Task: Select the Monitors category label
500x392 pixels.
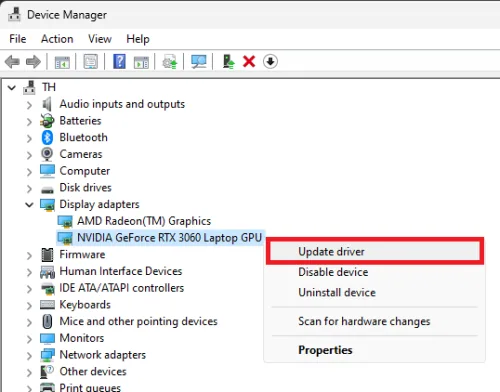Action: click(82, 338)
